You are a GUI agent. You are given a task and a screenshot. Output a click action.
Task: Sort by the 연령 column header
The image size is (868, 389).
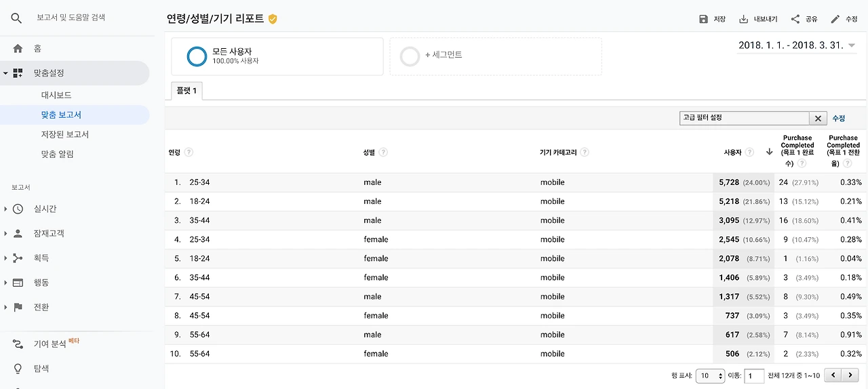(x=174, y=152)
